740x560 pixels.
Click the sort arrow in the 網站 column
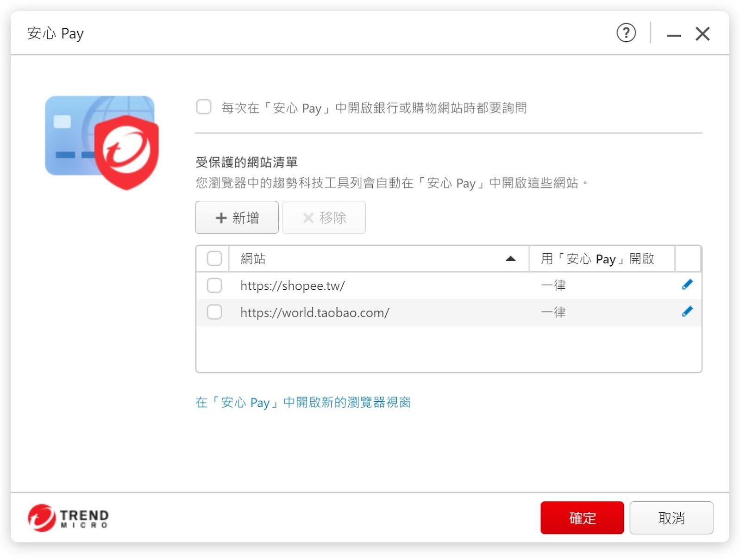pos(510,259)
